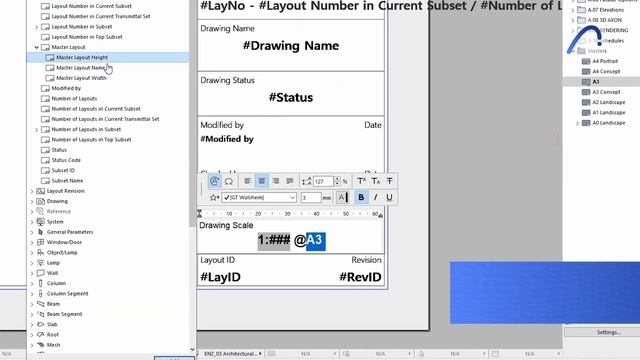Expand the Drawing category
Image resolution: width=640 pixels, height=360 pixels.
pyautogui.click(x=32, y=201)
